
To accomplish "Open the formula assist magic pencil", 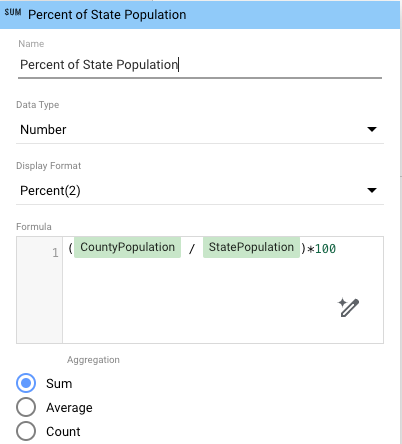I will pyautogui.click(x=348, y=307).
